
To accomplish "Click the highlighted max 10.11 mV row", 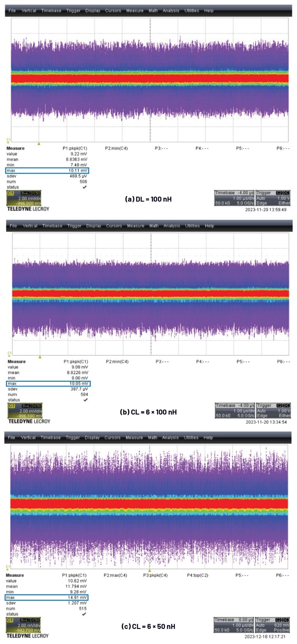I will click(x=47, y=171).
